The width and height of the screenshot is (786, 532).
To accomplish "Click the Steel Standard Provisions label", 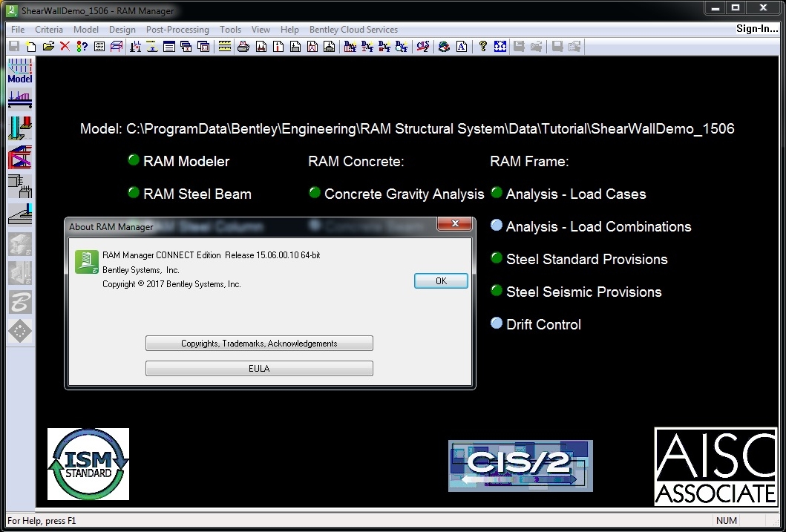I will 587,259.
